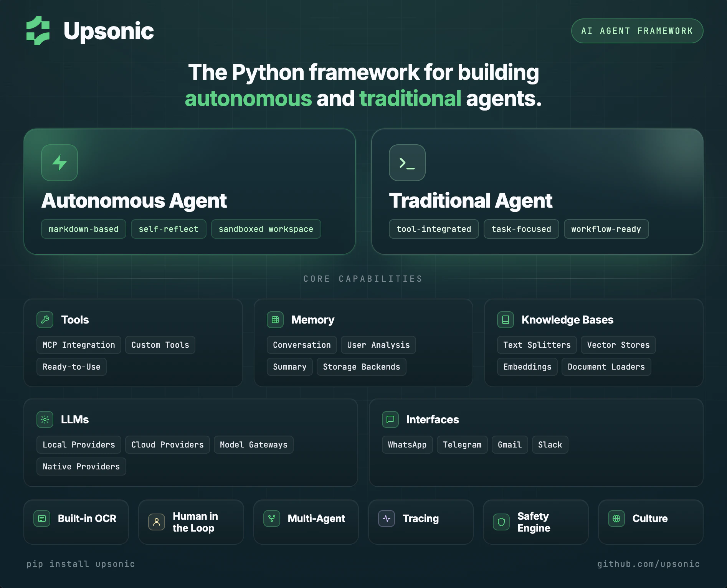Click the CORE CAPABILITIES label
The image size is (727, 588).
tap(363, 279)
